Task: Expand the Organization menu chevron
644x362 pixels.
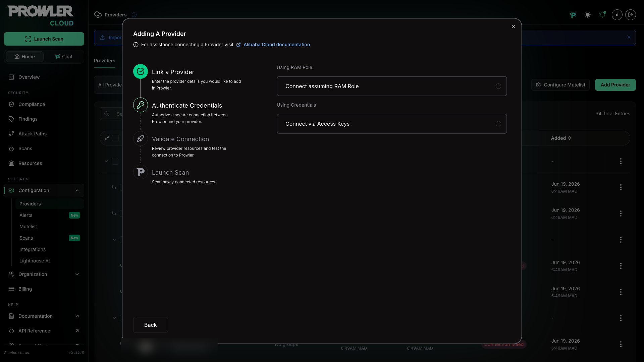Action: (77, 274)
